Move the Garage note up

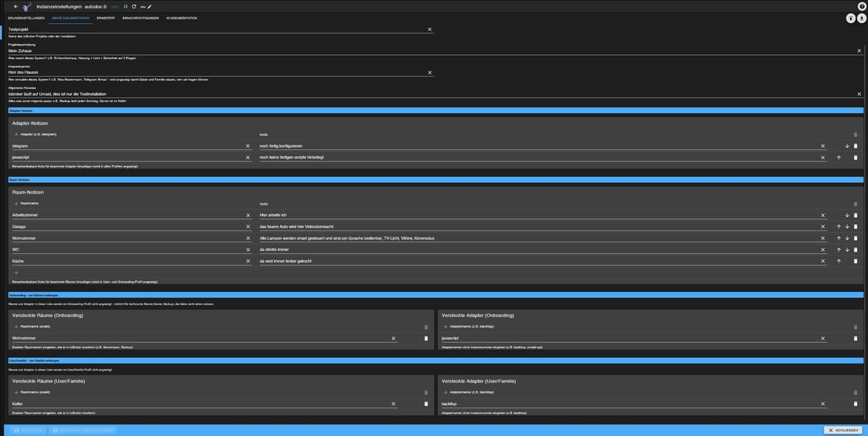(x=839, y=226)
